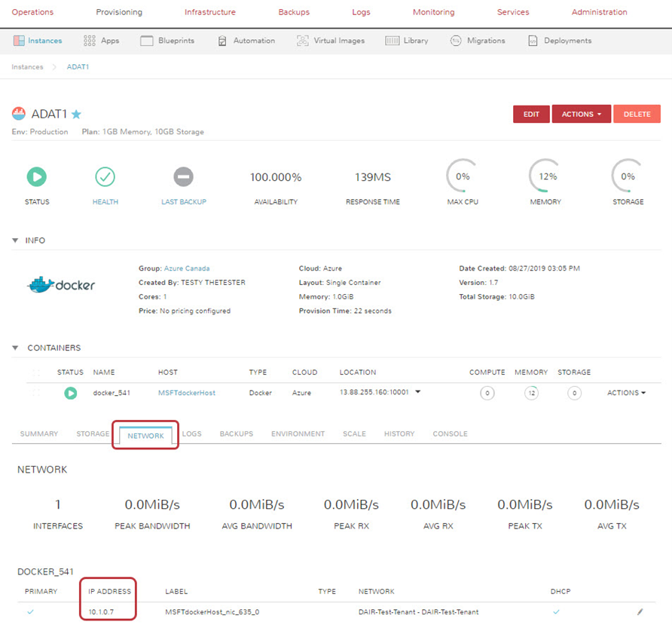This screenshot has width=672, height=625.
Task: Toggle the DHCP checkmark for the interface
Action: (556, 611)
